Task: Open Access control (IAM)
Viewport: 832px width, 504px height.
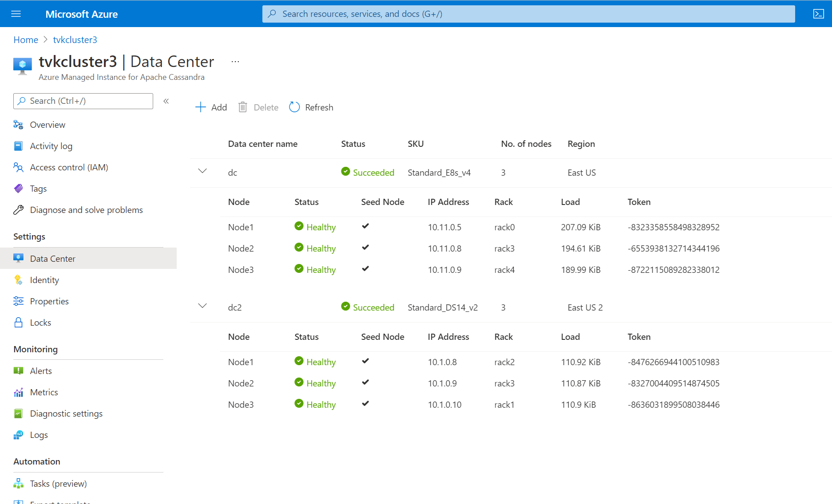Action: pyautogui.click(x=69, y=167)
